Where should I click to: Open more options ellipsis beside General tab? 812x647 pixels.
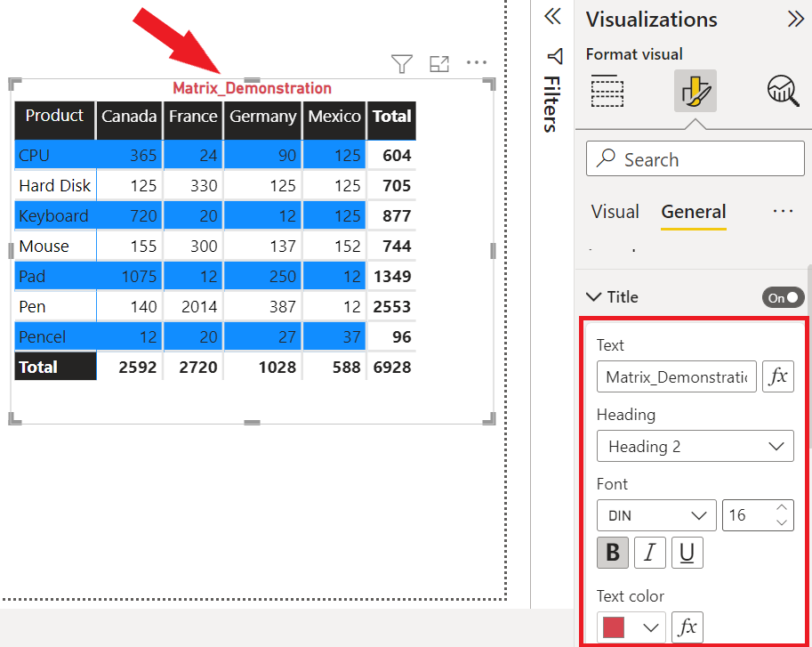pyautogui.click(x=783, y=211)
